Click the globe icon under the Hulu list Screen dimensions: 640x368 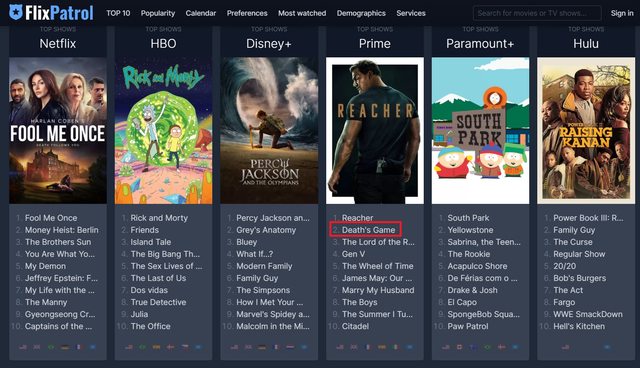[607, 347]
